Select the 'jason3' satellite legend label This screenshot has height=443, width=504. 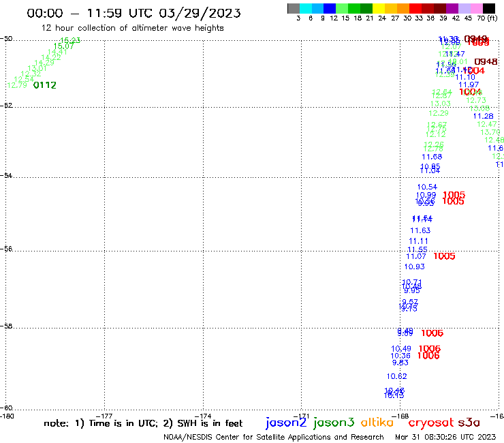click(x=334, y=423)
